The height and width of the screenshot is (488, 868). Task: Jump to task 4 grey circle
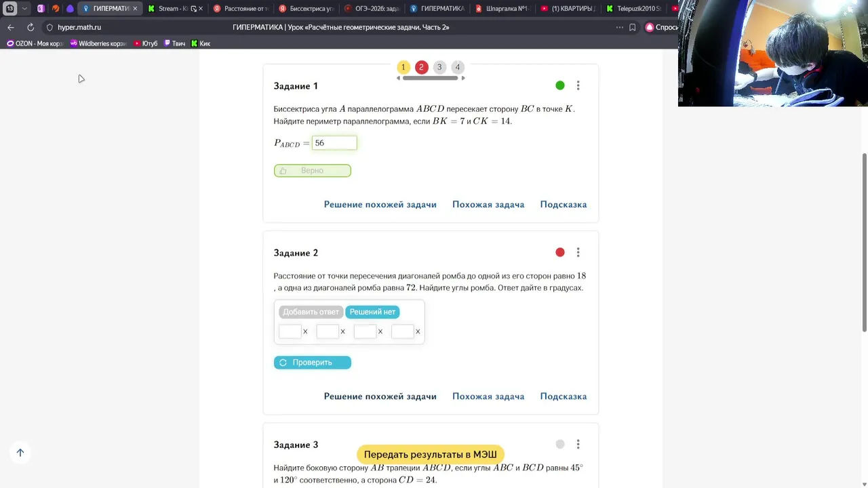click(458, 67)
